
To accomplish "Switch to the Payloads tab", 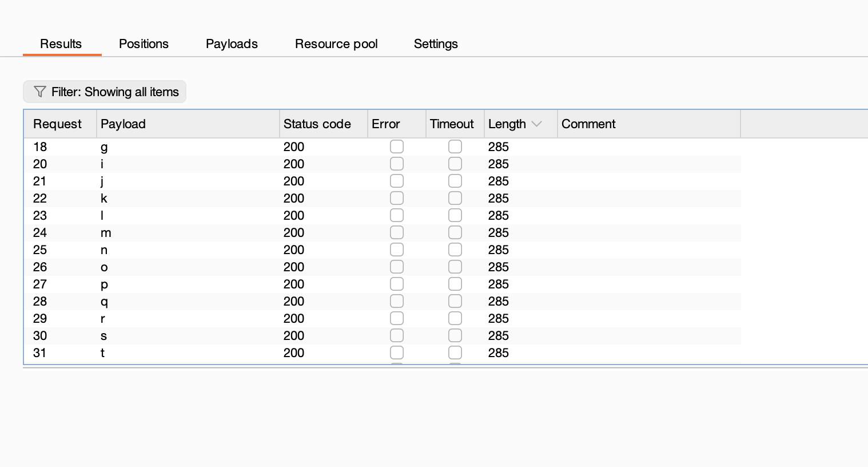I will pos(232,44).
